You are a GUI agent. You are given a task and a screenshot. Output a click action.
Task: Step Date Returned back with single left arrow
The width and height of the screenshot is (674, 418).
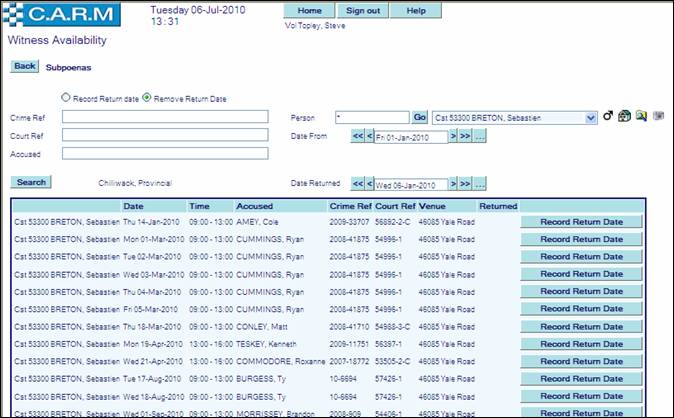[x=370, y=185]
